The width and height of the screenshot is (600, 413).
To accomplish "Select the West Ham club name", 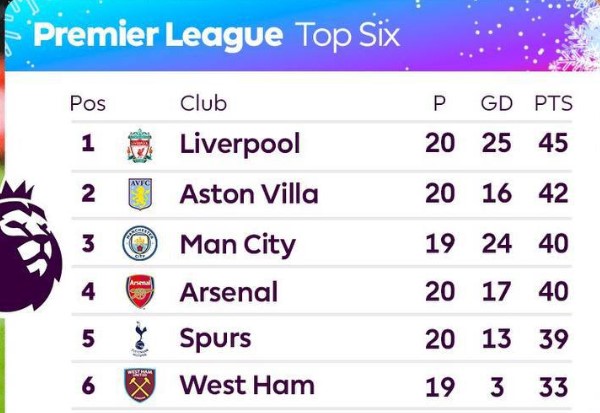I will click(x=246, y=385).
